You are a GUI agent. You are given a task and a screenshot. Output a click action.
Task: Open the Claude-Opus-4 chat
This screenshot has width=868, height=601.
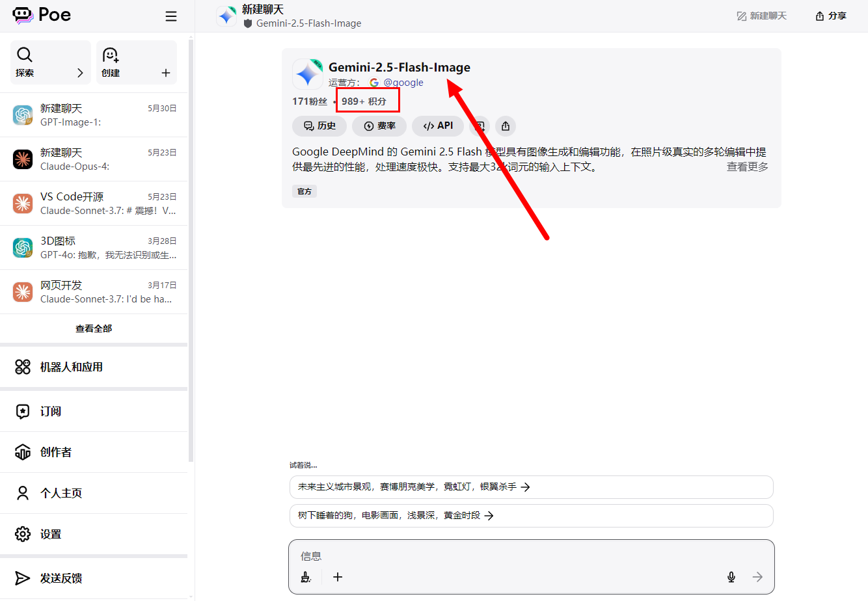coord(94,159)
